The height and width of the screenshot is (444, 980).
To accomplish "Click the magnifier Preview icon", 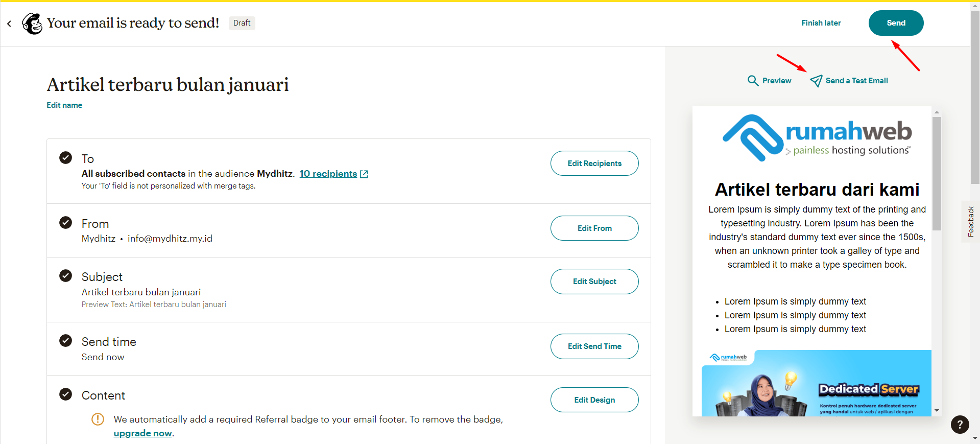I will pyautogui.click(x=753, y=81).
